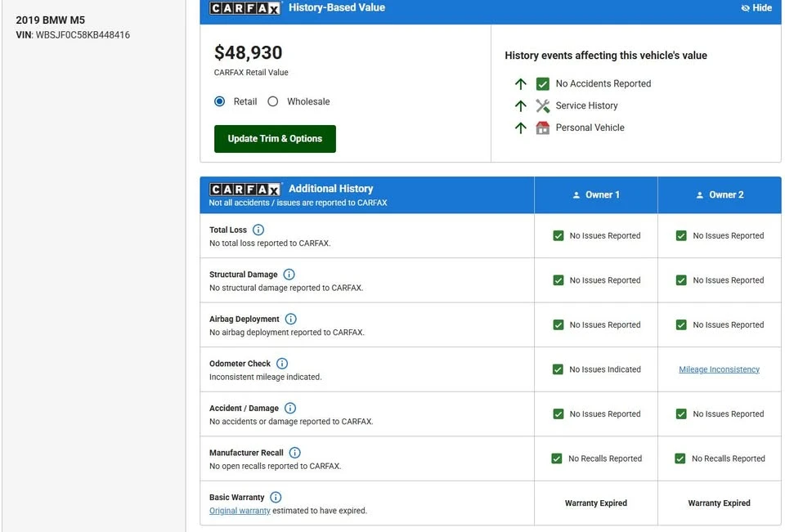Click the VIN WBSJF0C58KB448416 text
Image resolution: width=785 pixels, height=532 pixels.
click(73, 35)
